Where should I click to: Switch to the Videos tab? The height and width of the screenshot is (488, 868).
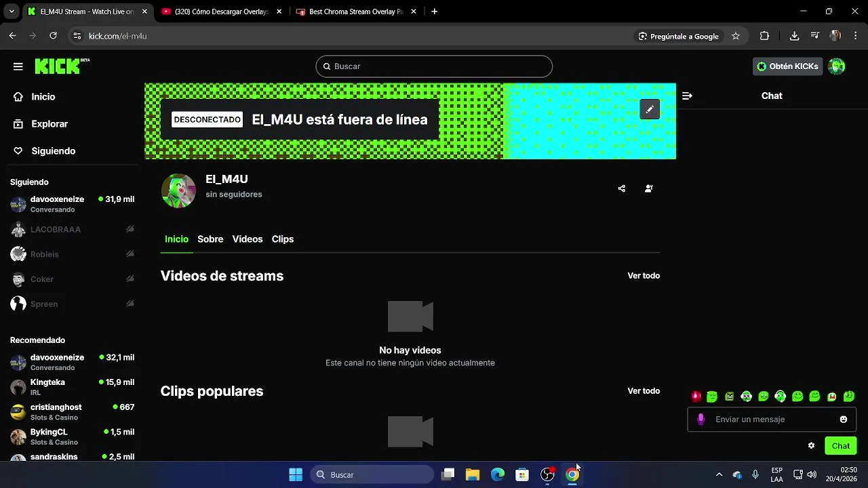coord(248,239)
